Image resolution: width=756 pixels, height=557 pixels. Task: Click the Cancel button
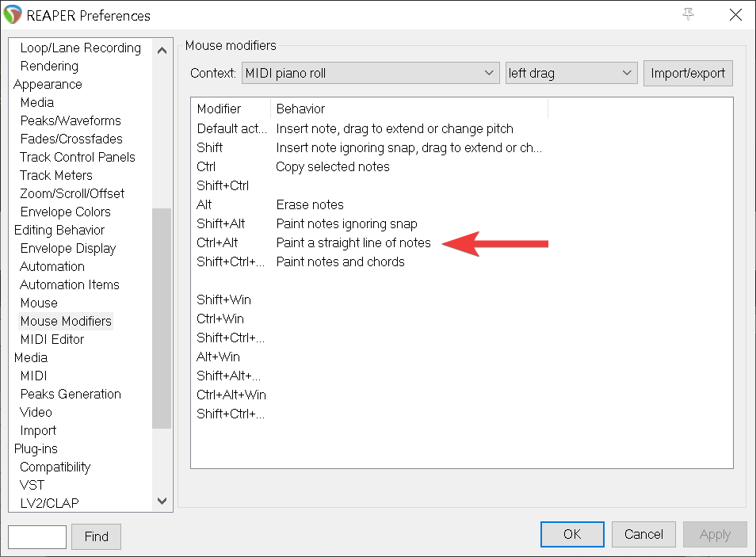643,534
